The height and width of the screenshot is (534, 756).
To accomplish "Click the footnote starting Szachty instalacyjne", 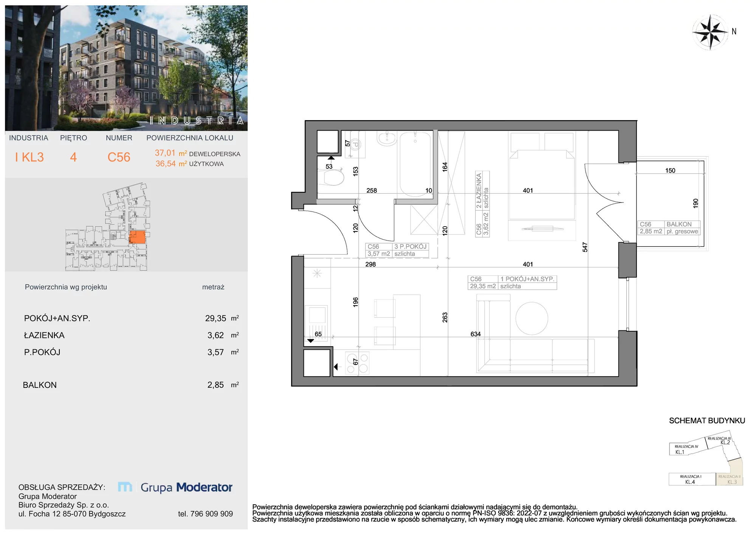I will point(494,520).
